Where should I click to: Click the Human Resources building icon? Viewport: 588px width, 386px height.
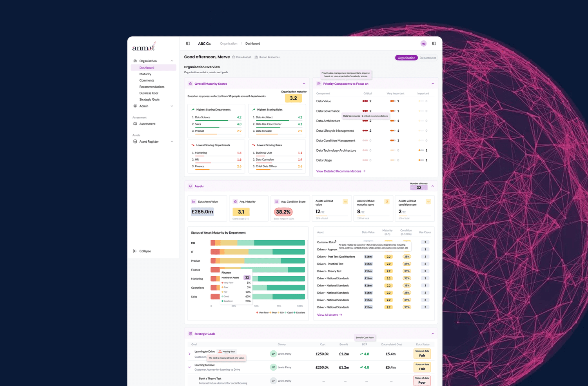[256, 57]
